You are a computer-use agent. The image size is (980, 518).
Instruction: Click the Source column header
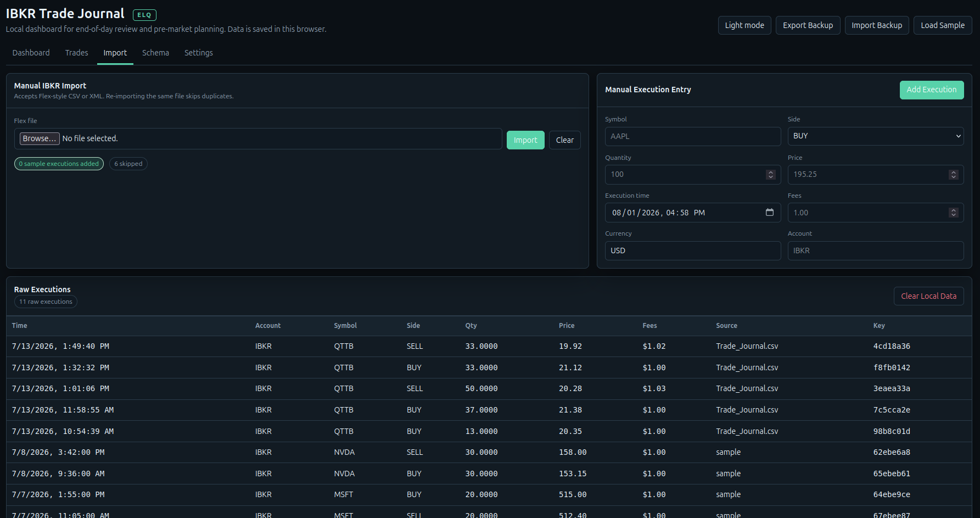pyautogui.click(x=726, y=326)
